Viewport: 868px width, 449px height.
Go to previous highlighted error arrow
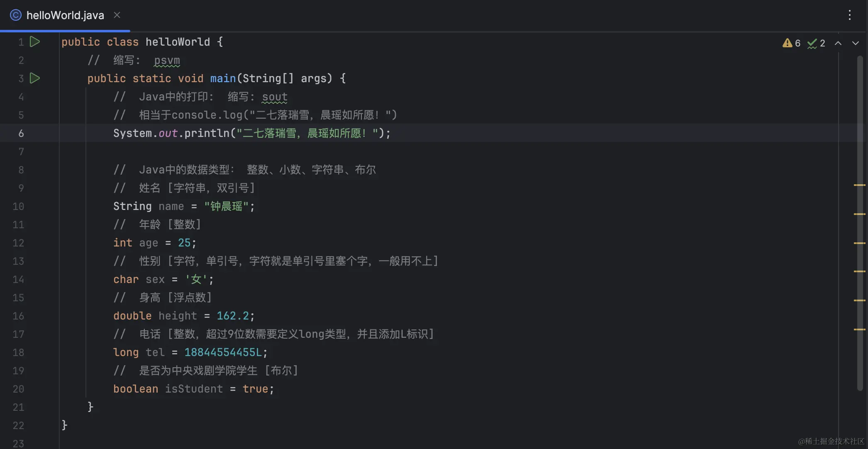(x=838, y=43)
